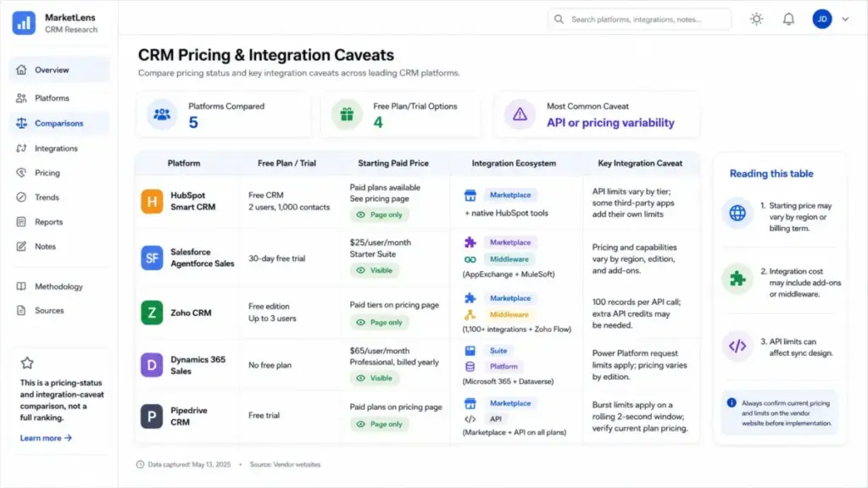Click the HubSpot orange H logo
868x488 pixels.
pyautogui.click(x=152, y=202)
